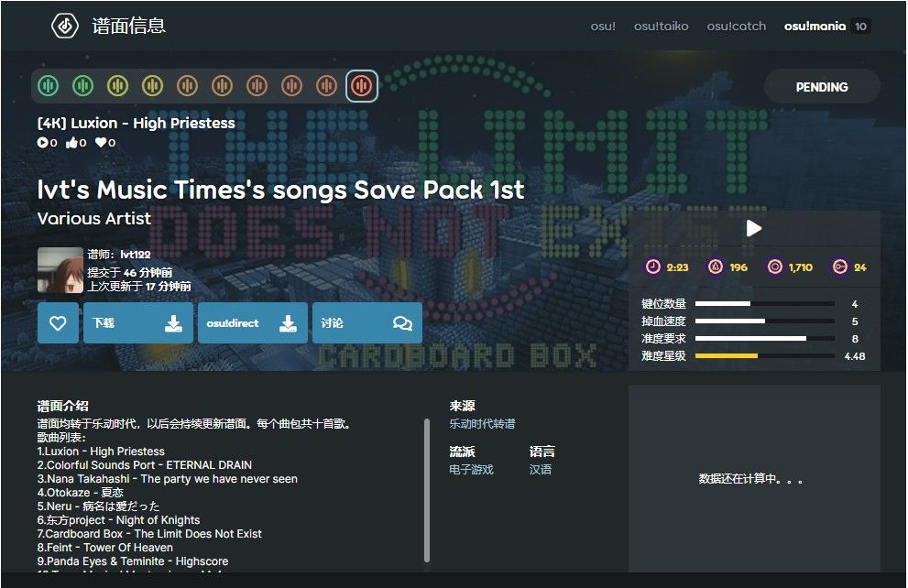Click the 谱面介绍 heading
The image size is (908, 588).
62,406
